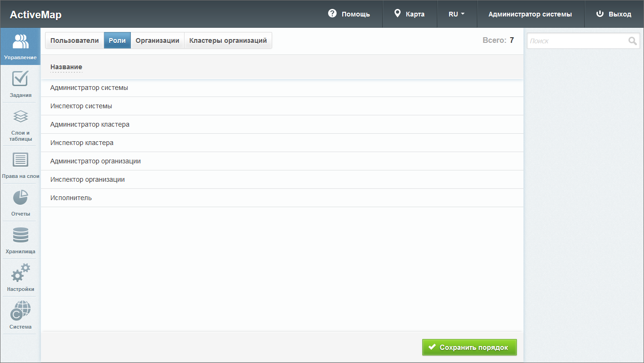Click the search magnifier icon
Screen dimensions: 644x363
[632, 41]
